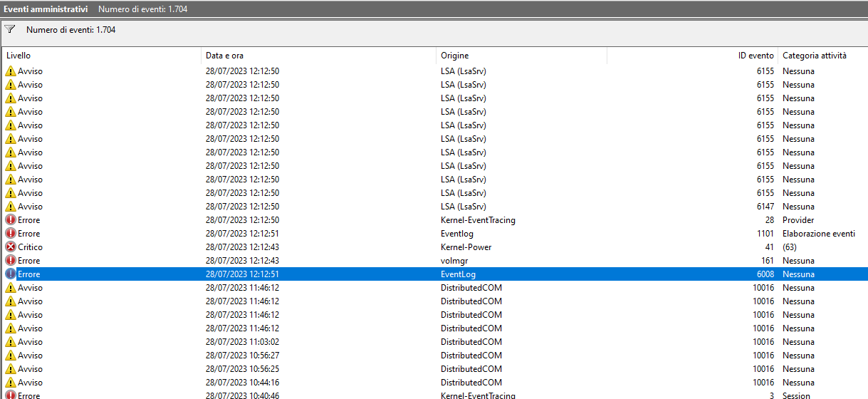The image size is (868, 399).
Task: Click Nessuna category in the volmgr row
Action: [x=798, y=261]
